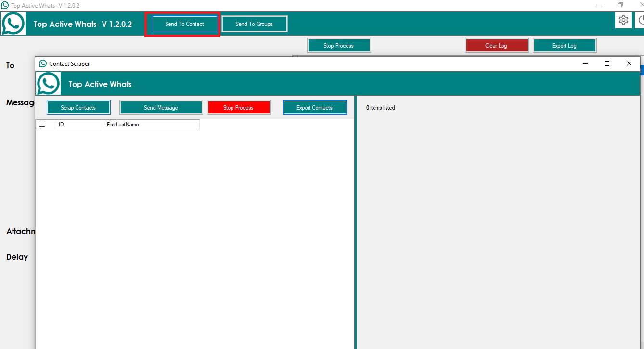The image size is (644, 349).
Task: Click the FirstLastName column header
Action: (x=151, y=125)
